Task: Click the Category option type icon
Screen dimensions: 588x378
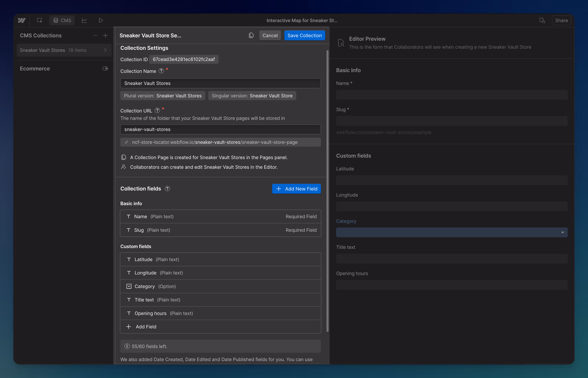Action: point(129,286)
